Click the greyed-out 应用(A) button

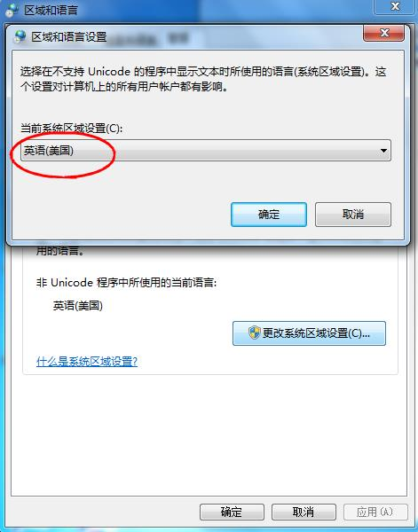[x=375, y=512]
